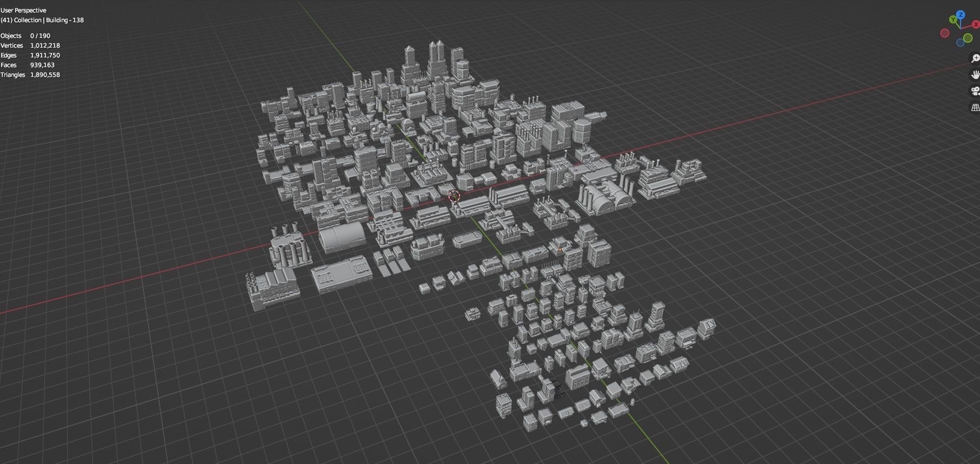Click the Faces "939,163" value
Image resolution: width=980 pixels, height=464 pixels.
[x=42, y=65]
